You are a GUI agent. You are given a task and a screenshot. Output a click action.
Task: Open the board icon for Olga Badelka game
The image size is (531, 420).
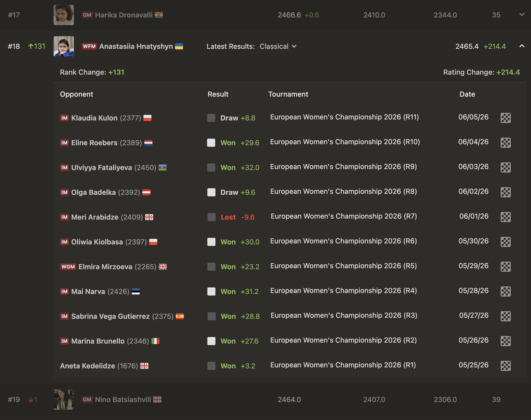505,192
